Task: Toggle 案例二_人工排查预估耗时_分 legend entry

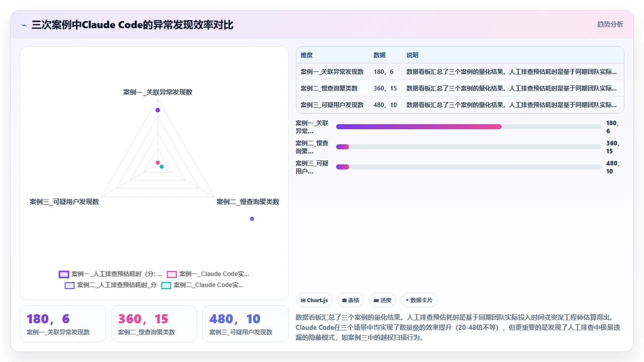Action: point(111,285)
